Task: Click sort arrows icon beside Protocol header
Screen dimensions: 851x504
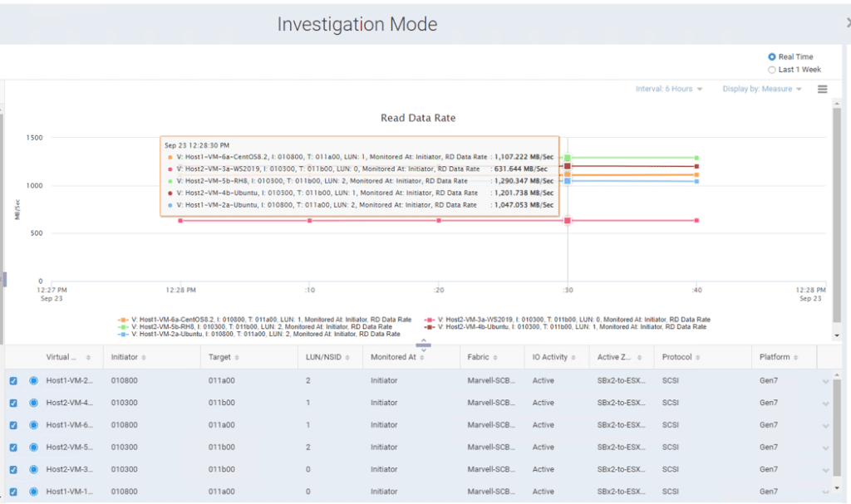Action: pos(698,358)
